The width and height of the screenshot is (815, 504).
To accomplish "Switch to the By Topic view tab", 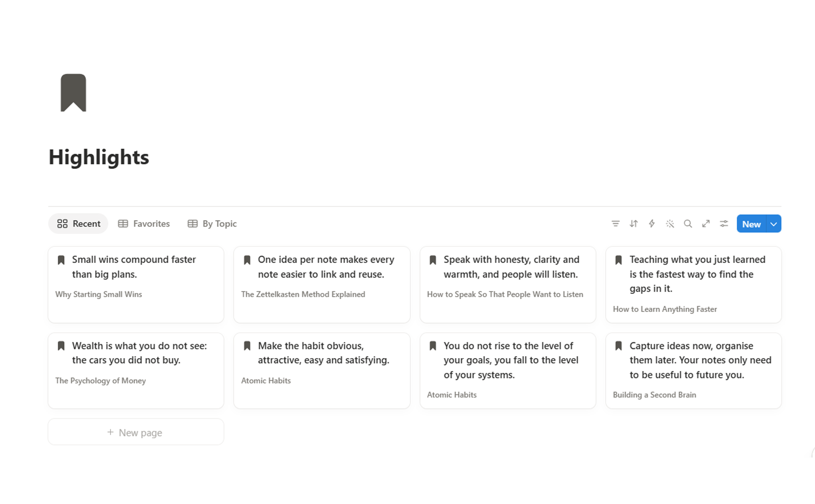I will coord(212,224).
